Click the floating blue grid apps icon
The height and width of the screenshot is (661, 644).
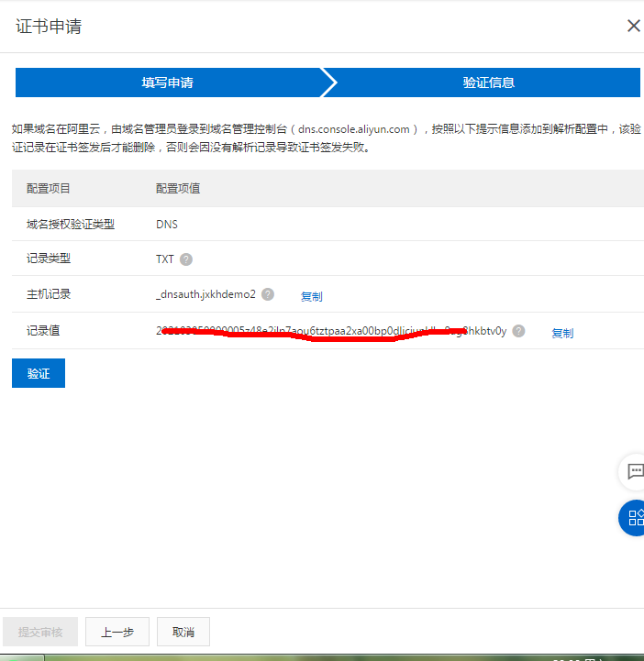coord(634,517)
